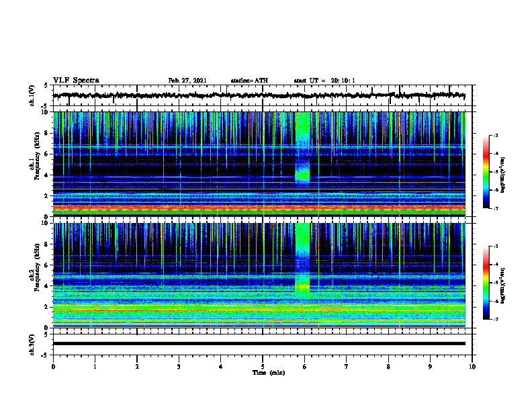
Task: Click the ch.2 Frequency (kHz) axis label
Action: (x=34, y=267)
